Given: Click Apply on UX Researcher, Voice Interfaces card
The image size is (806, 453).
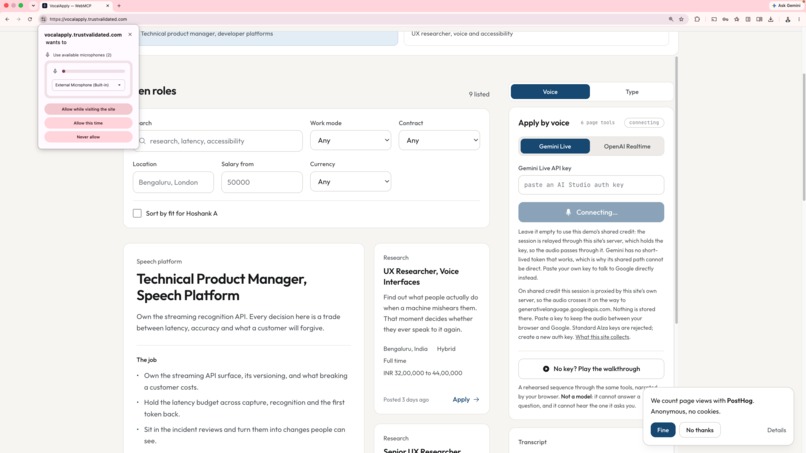Looking at the screenshot, I should [x=466, y=400].
